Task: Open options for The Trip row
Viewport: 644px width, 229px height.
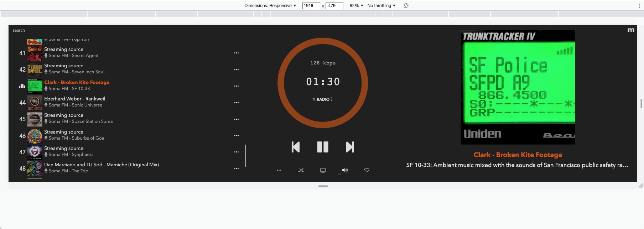Action: tap(237, 169)
